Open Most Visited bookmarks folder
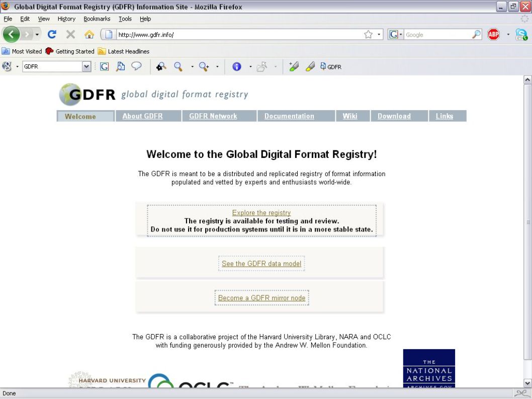532x399 pixels. tap(22, 51)
